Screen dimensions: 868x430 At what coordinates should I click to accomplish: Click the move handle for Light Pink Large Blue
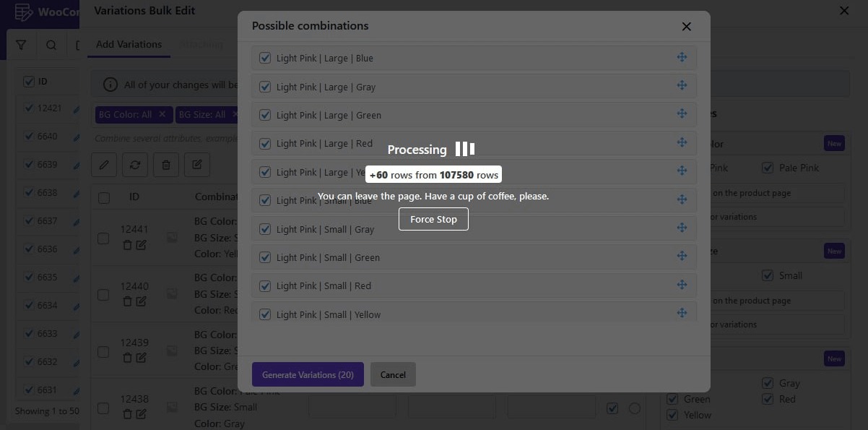tap(682, 57)
